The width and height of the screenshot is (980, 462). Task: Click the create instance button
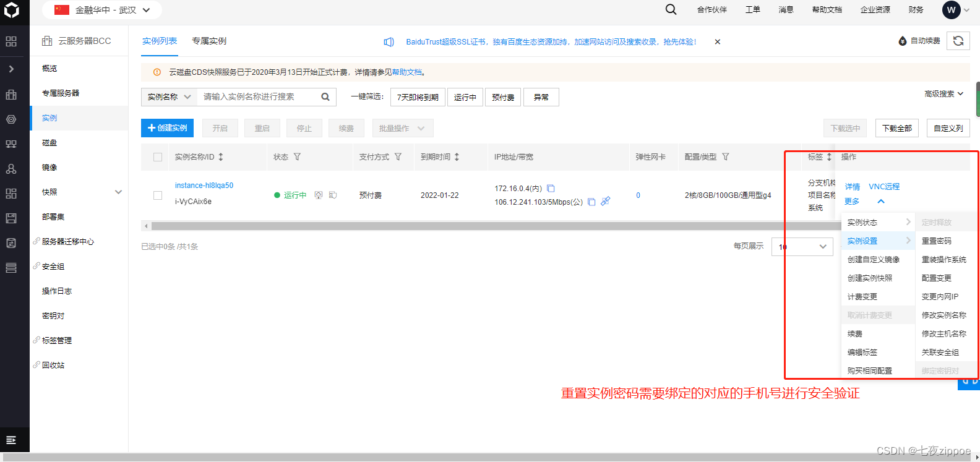click(x=168, y=128)
